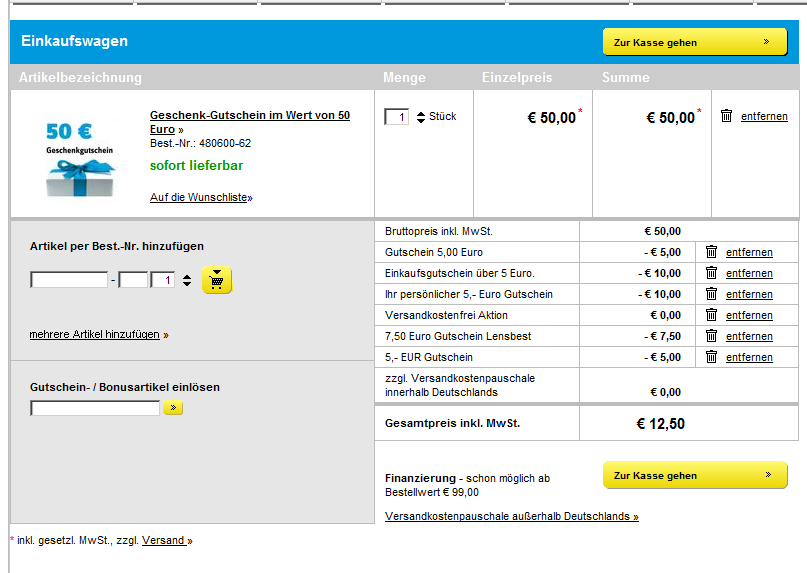Focus the Gutschein- / Bonusartikel code field

pyautogui.click(x=95, y=408)
